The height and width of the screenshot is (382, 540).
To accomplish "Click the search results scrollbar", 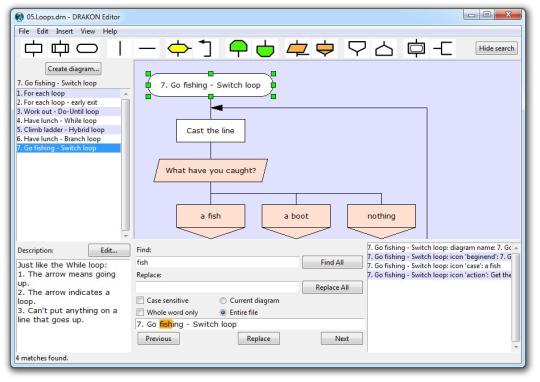I will click(x=516, y=296).
